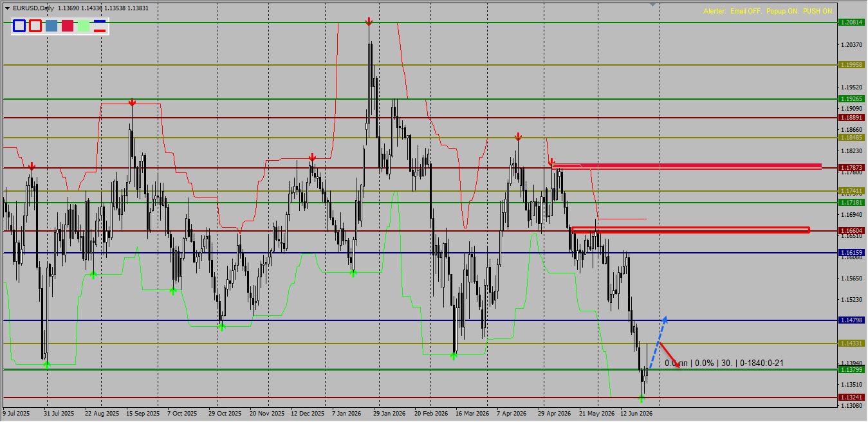Select the red down arrow at December 2025 high

(312, 157)
